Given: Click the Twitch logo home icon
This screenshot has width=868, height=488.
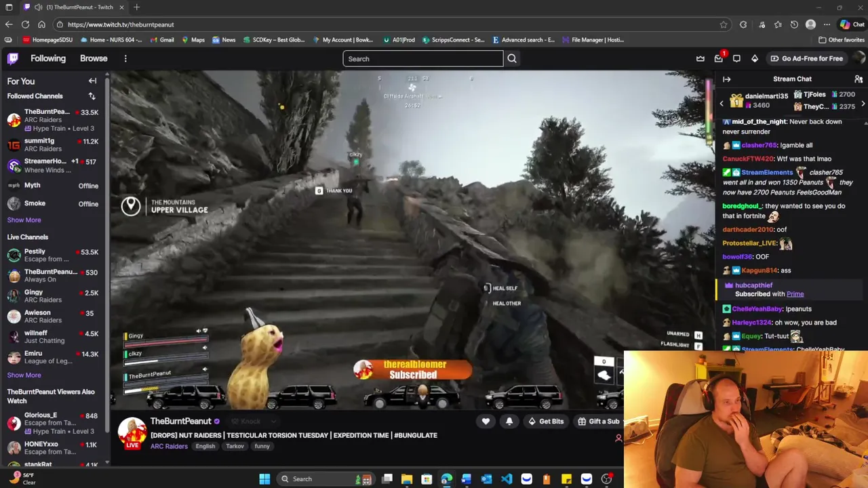Looking at the screenshot, I should [x=13, y=58].
